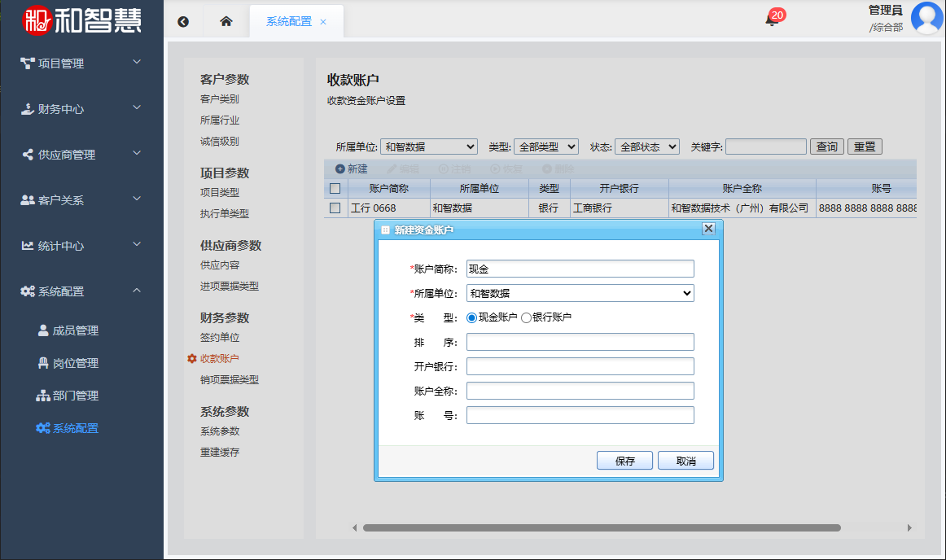This screenshot has height=560, width=946.
Task: Click the 账号 input field
Action: tap(580, 415)
